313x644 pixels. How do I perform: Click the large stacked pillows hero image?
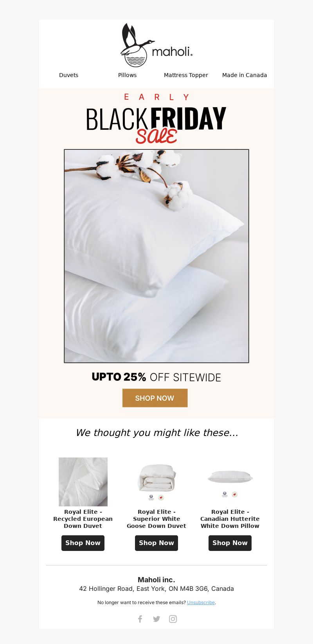coord(156,256)
